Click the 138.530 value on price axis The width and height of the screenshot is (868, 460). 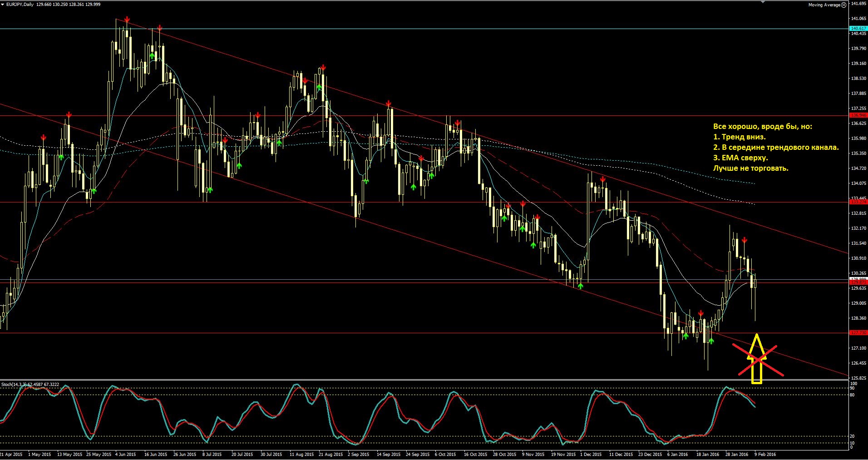tap(859, 79)
